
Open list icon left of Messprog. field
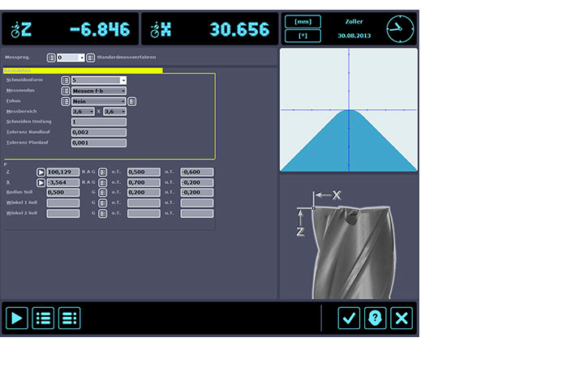tap(51, 58)
